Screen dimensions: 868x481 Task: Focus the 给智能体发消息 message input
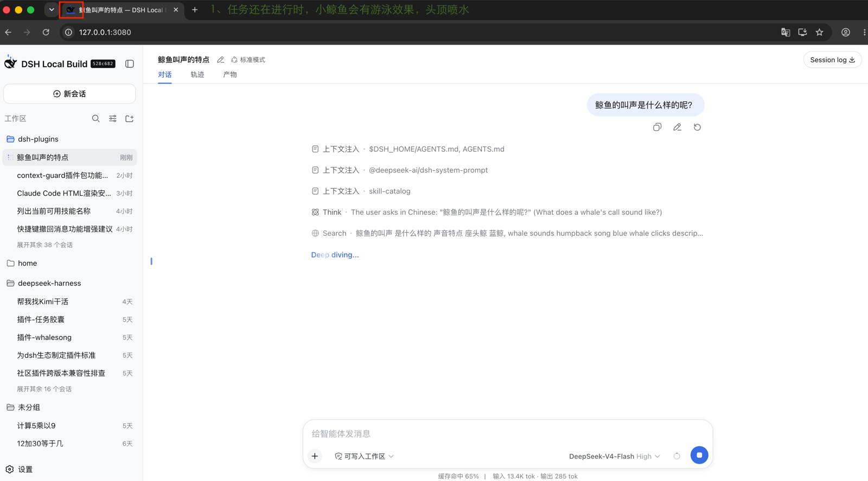(x=507, y=434)
